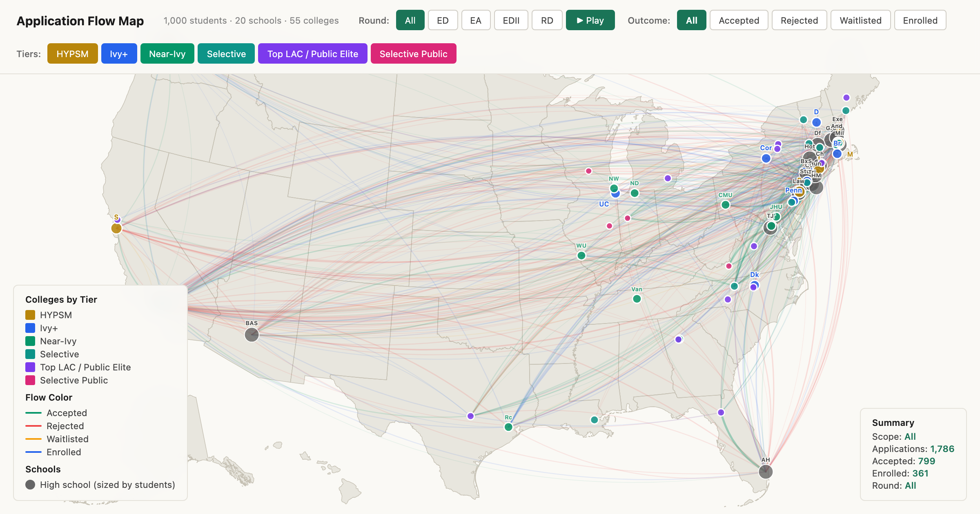This screenshot has height=514, width=980.
Task: Switch the Outcome filter to Accepted
Action: click(x=738, y=20)
